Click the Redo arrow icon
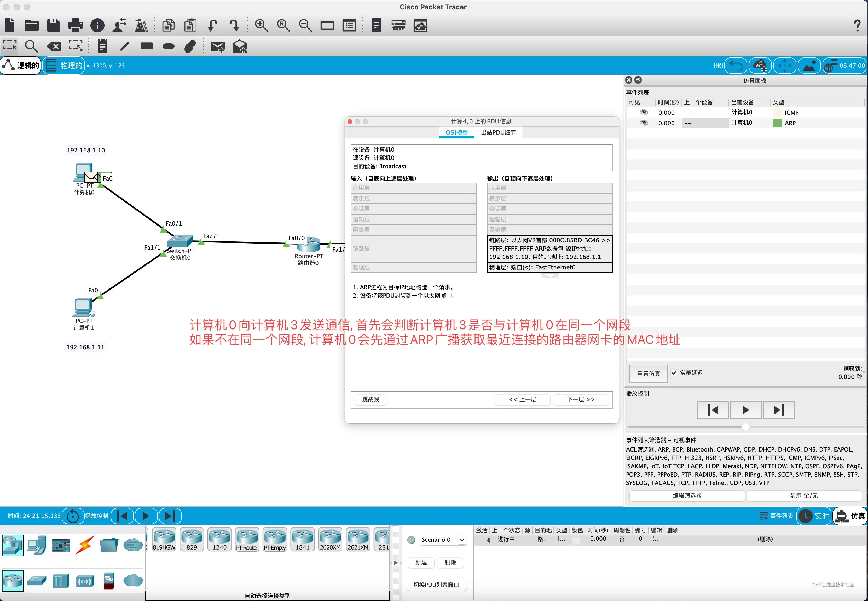 234,25
